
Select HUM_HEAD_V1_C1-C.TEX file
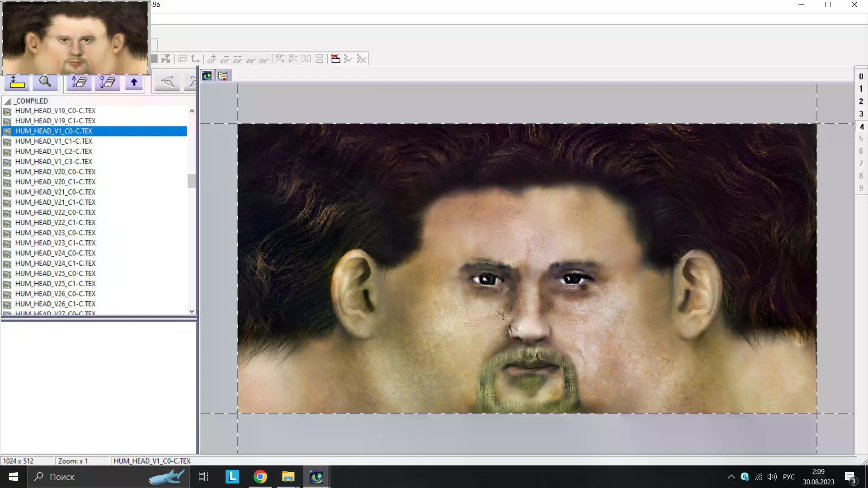coord(53,141)
